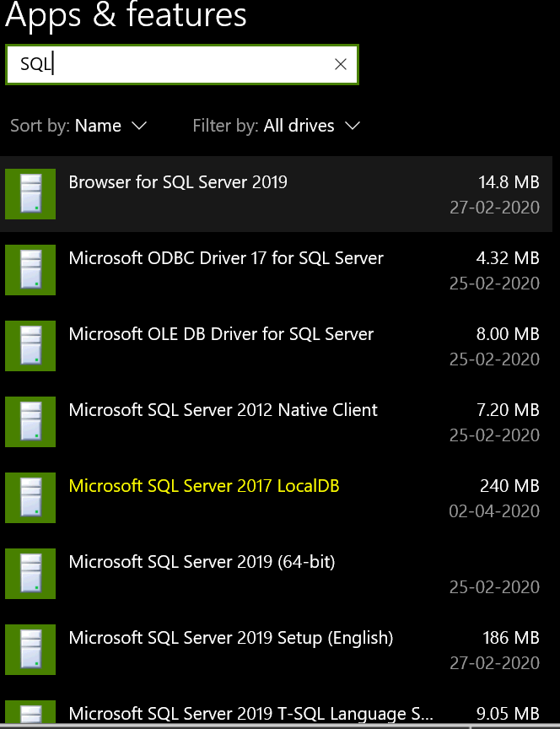Open the Sort by Name dropdown
Screen dimensions: 560x729
(110, 126)
